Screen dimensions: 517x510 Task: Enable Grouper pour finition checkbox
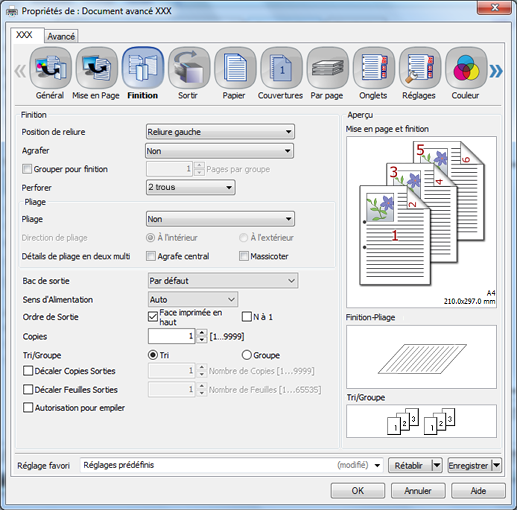[27, 169]
